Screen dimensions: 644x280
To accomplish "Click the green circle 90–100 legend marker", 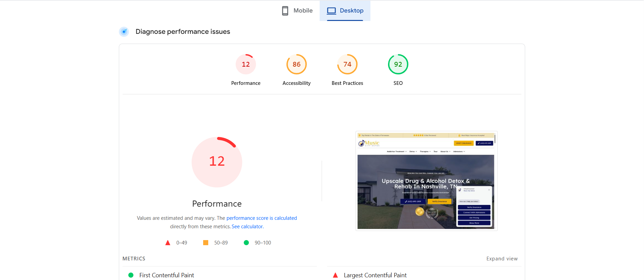I will (246, 243).
